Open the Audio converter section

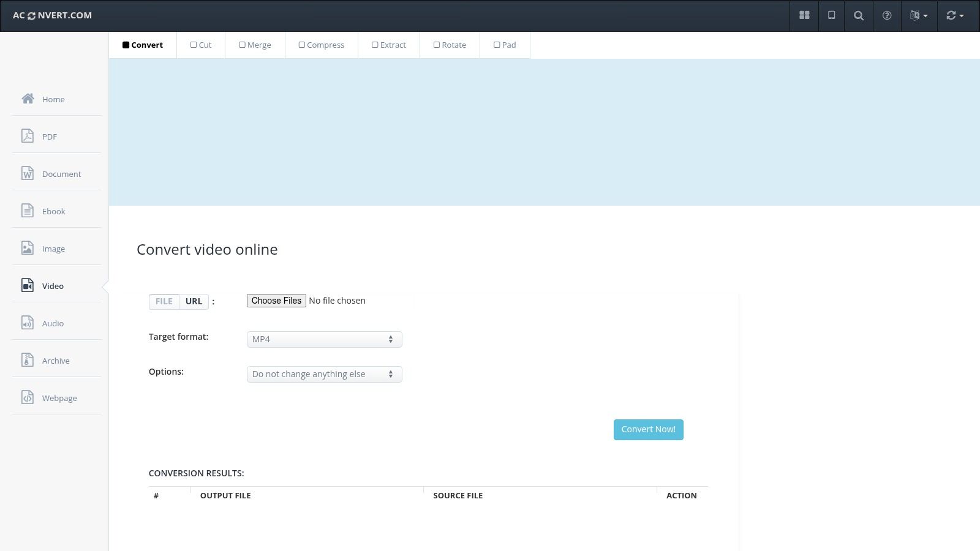tap(56, 323)
